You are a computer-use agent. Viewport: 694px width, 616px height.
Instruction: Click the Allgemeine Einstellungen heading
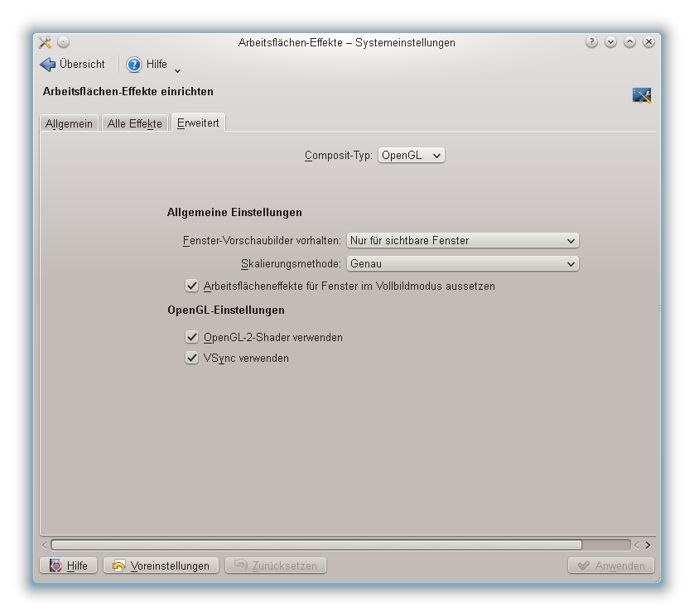click(x=234, y=213)
